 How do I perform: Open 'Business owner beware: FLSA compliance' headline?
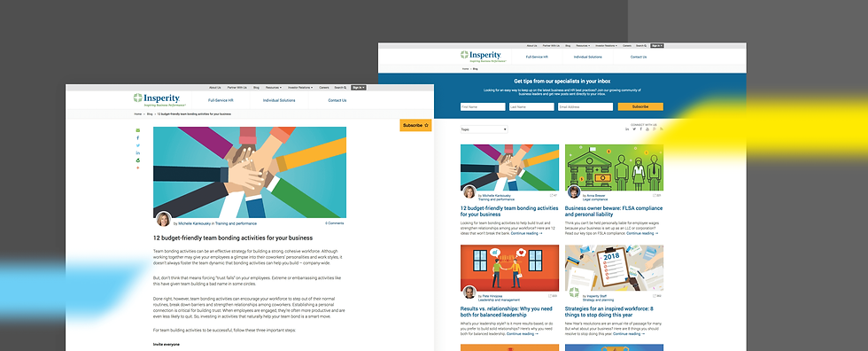coord(613,211)
